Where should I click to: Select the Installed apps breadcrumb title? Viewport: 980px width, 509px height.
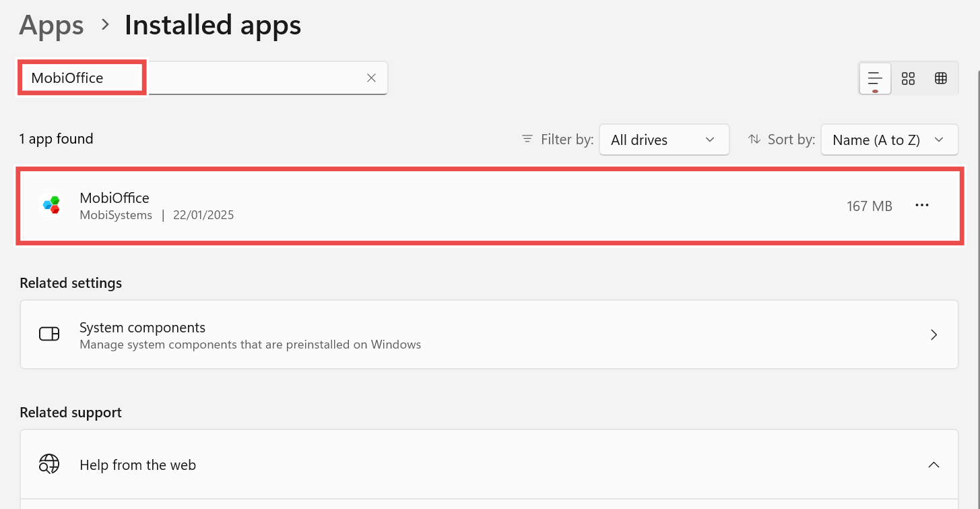pyautogui.click(x=212, y=25)
